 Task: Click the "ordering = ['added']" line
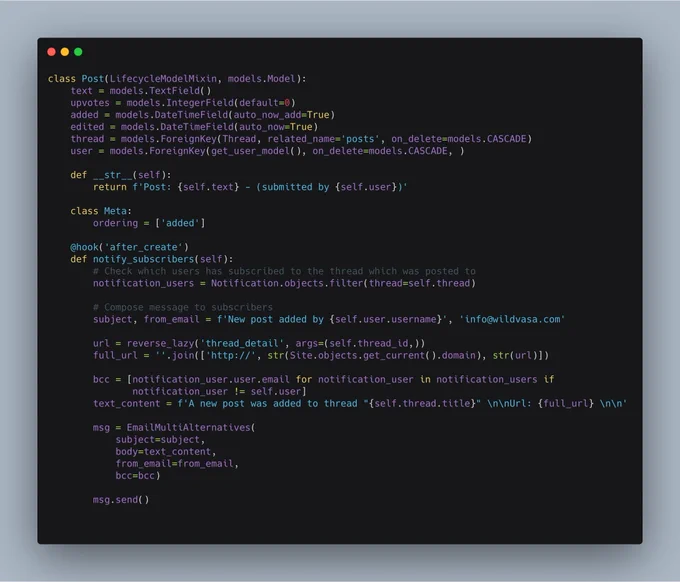149,223
